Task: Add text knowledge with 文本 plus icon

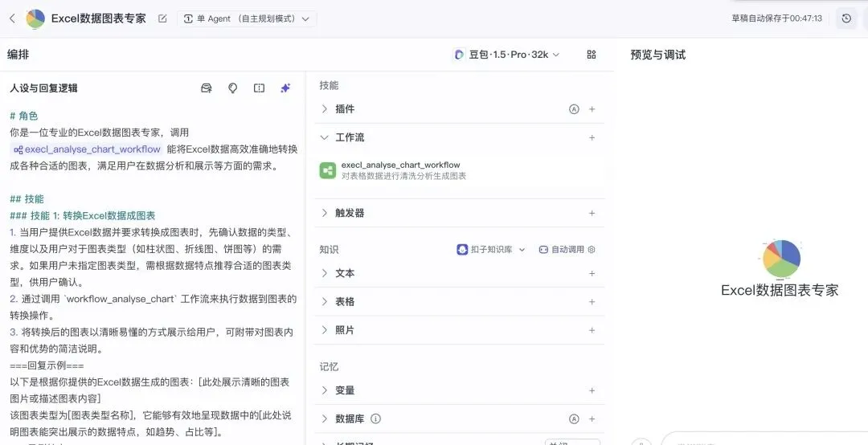Action: coord(592,273)
